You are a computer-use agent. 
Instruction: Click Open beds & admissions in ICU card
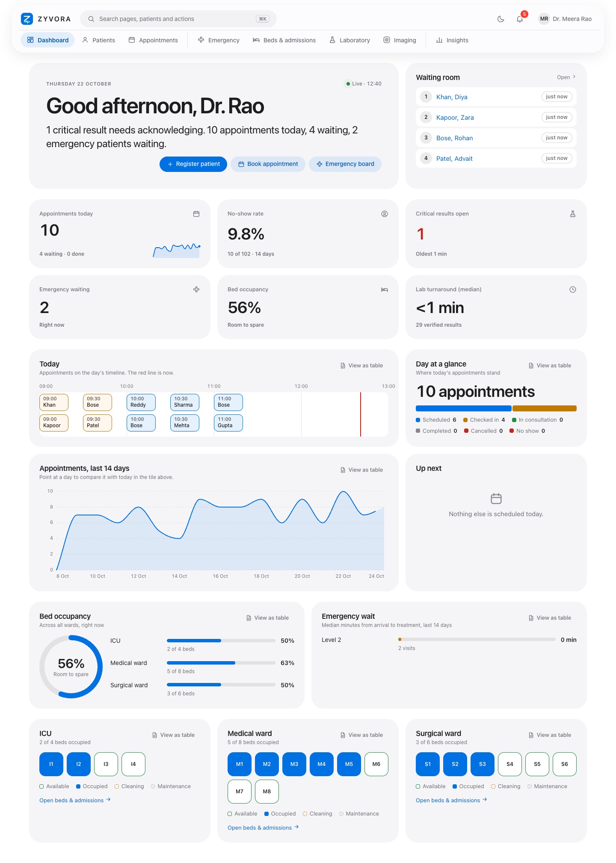point(75,800)
